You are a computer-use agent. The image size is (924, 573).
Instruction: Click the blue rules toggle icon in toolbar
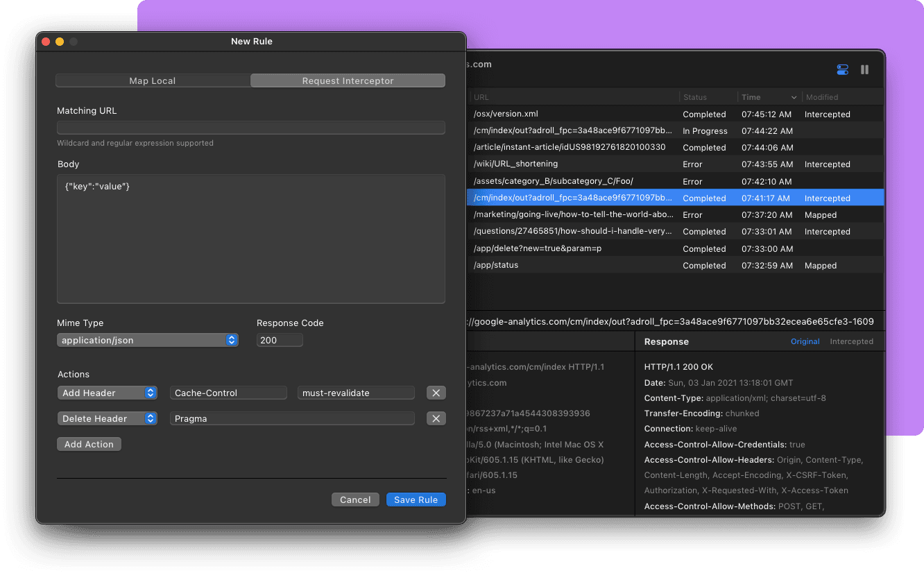click(842, 69)
